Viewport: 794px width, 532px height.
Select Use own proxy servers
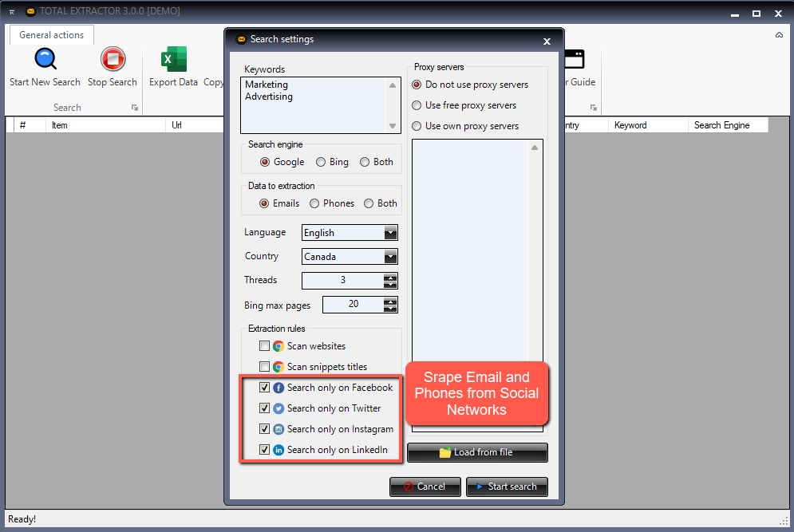tap(417, 126)
